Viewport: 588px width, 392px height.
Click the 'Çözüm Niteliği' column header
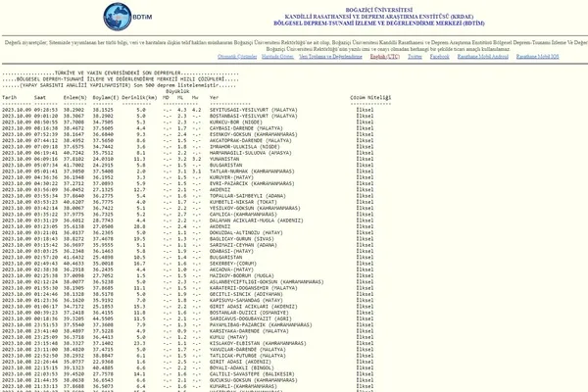point(370,98)
